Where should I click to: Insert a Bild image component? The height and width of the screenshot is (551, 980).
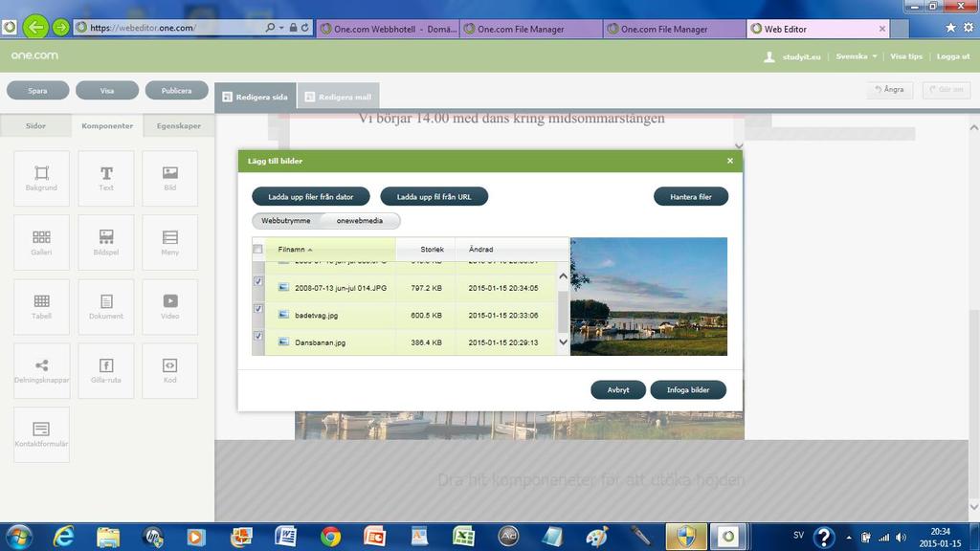pyautogui.click(x=170, y=178)
